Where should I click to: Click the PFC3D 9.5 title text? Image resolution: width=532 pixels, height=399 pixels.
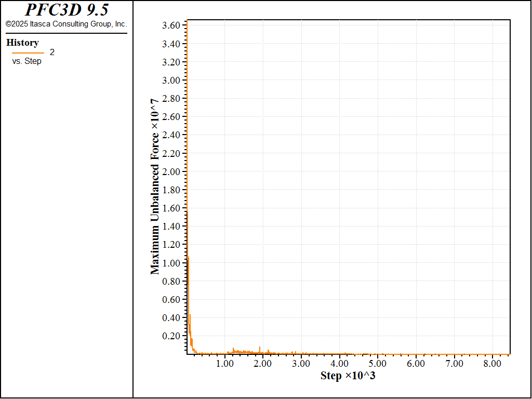pos(66,10)
